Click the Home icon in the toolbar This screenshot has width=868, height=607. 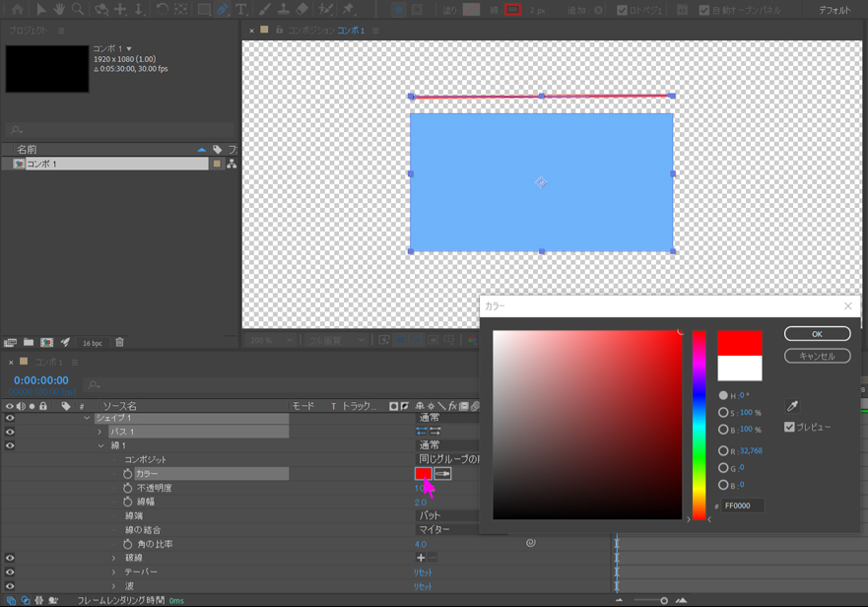click(x=17, y=9)
